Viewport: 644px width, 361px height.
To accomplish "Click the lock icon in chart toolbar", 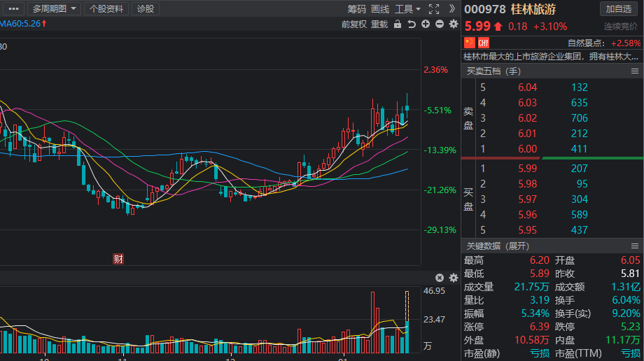I will point(398,24).
